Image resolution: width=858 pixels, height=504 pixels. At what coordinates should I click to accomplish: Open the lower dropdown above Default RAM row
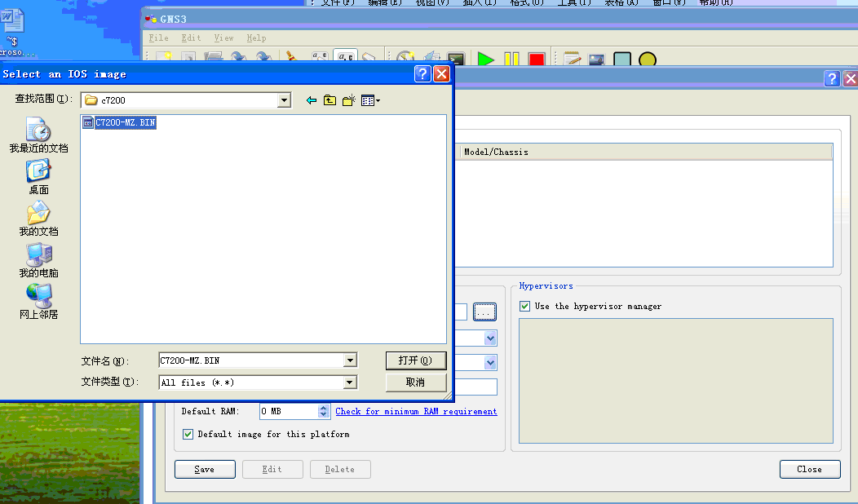pyautogui.click(x=490, y=362)
